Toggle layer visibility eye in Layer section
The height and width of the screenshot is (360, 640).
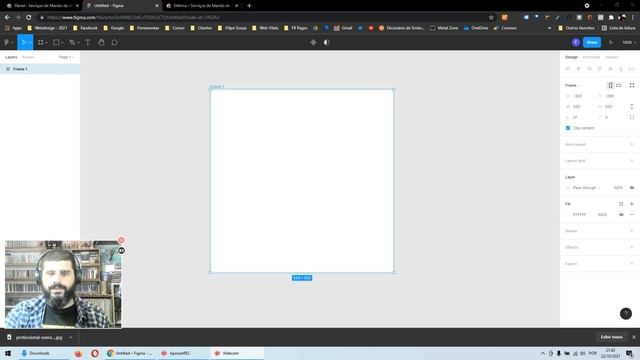tap(632, 187)
